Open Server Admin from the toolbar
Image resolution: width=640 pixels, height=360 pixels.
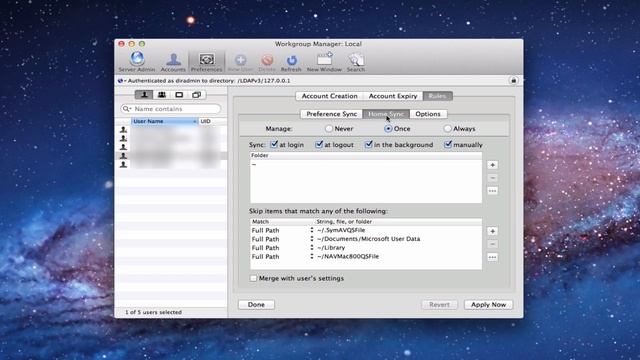point(137,62)
